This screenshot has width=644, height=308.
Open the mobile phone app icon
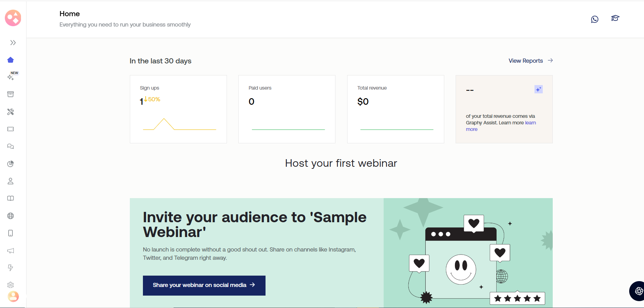click(x=11, y=233)
